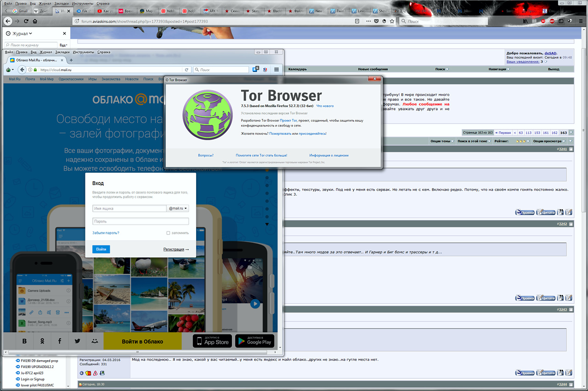Check the box for post #3244
This screenshot has height=391, width=588.
571,384
